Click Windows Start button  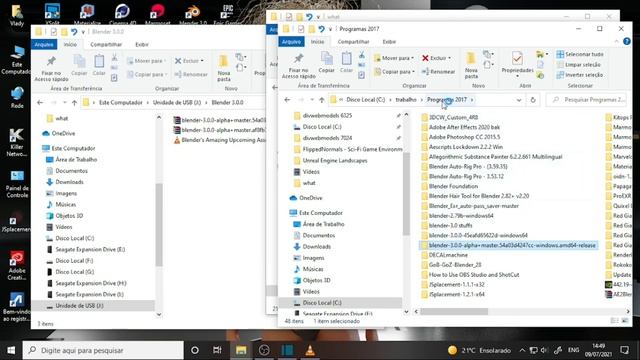pos(11,350)
